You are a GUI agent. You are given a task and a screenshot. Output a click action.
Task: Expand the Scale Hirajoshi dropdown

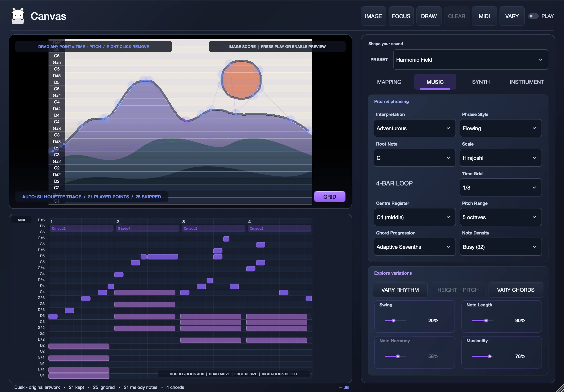click(x=501, y=158)
